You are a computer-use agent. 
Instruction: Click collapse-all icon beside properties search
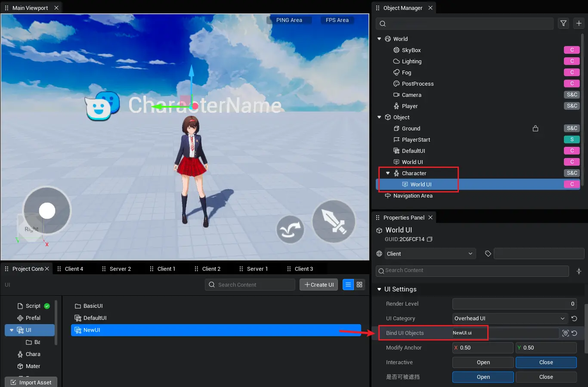[579, 271]
